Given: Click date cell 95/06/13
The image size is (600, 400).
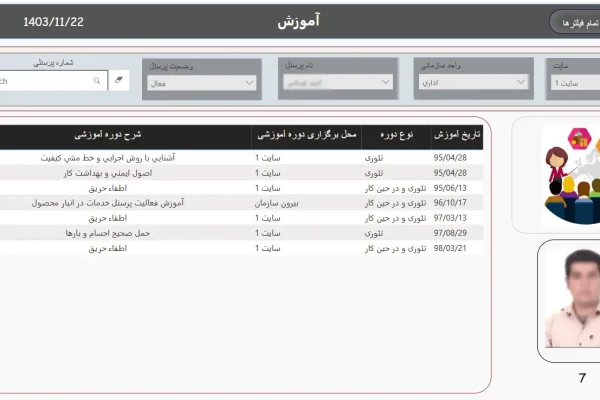Looking at the screenshot, I should (450, 188).
